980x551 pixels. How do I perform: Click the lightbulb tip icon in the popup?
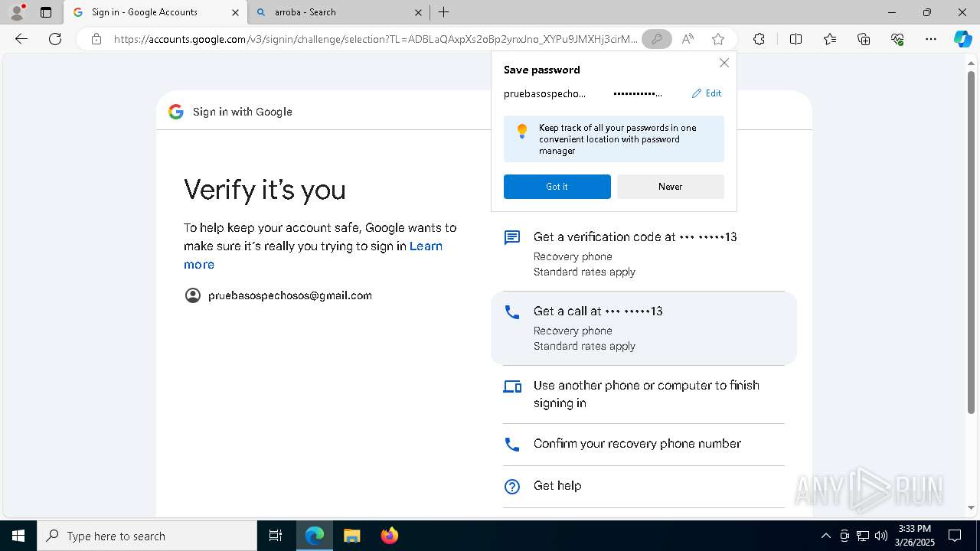522,131
